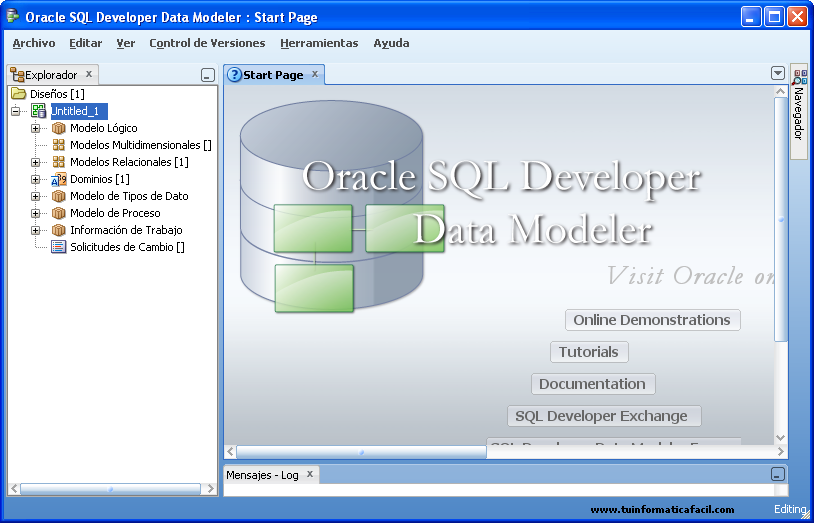The height and width of the screenshot is (523, 814).
Task: Expand Modelo de Tipos de Dato
Action: 35,196
